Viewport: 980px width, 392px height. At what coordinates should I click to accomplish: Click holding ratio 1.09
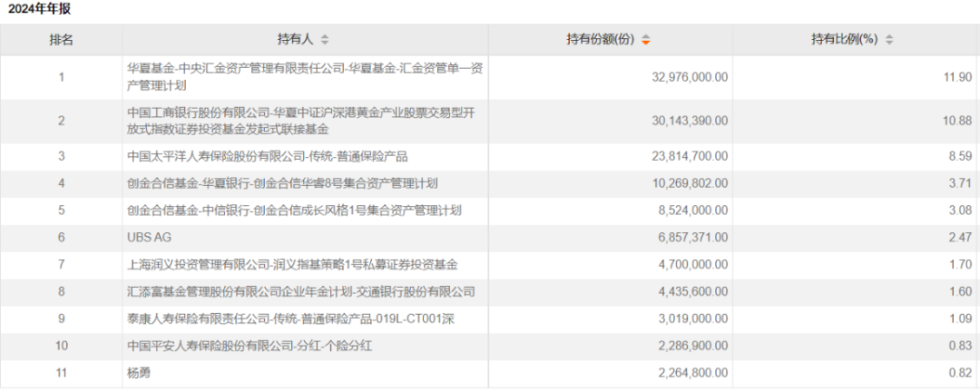coord(963,319)
